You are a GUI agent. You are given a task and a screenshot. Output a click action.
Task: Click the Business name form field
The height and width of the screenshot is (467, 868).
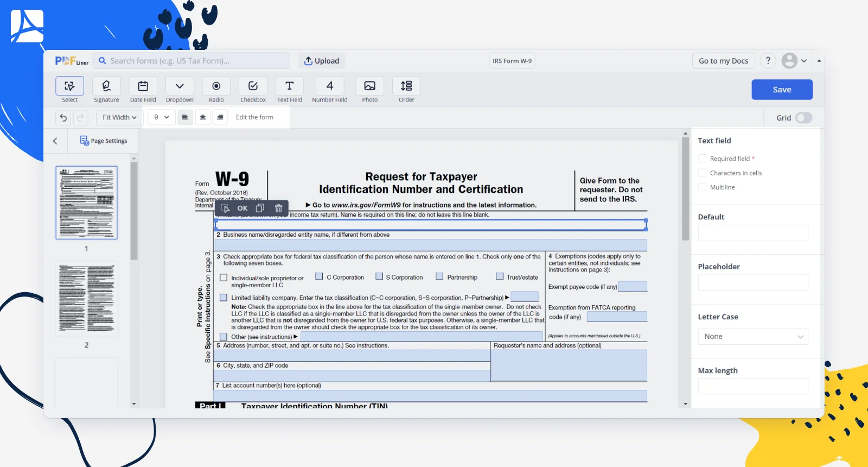(431, 245)
